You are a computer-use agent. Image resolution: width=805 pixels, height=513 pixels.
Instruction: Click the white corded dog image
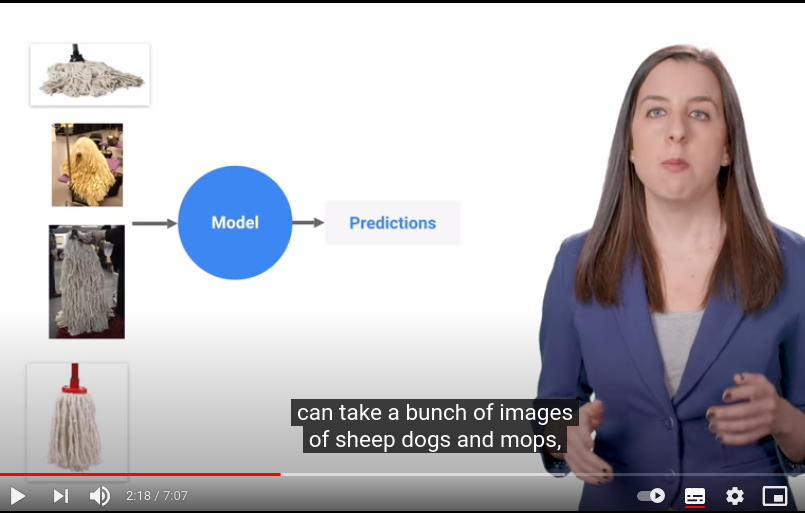coord(87,281)
